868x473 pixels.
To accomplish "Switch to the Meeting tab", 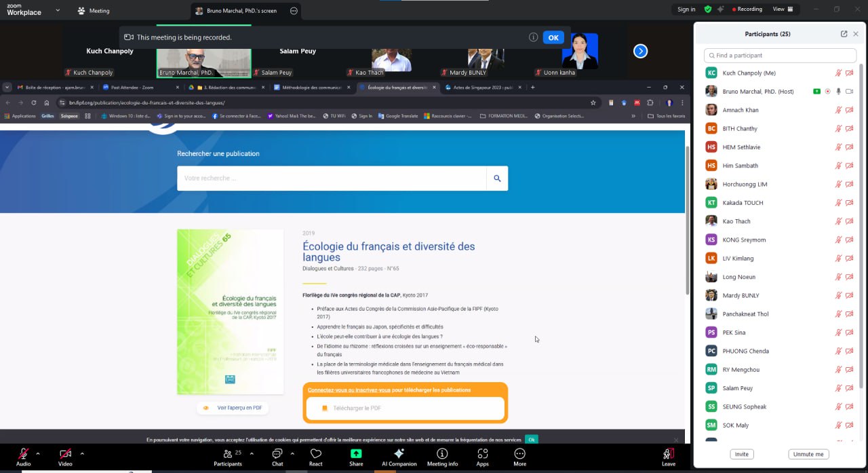I will [x=94, y=11].
